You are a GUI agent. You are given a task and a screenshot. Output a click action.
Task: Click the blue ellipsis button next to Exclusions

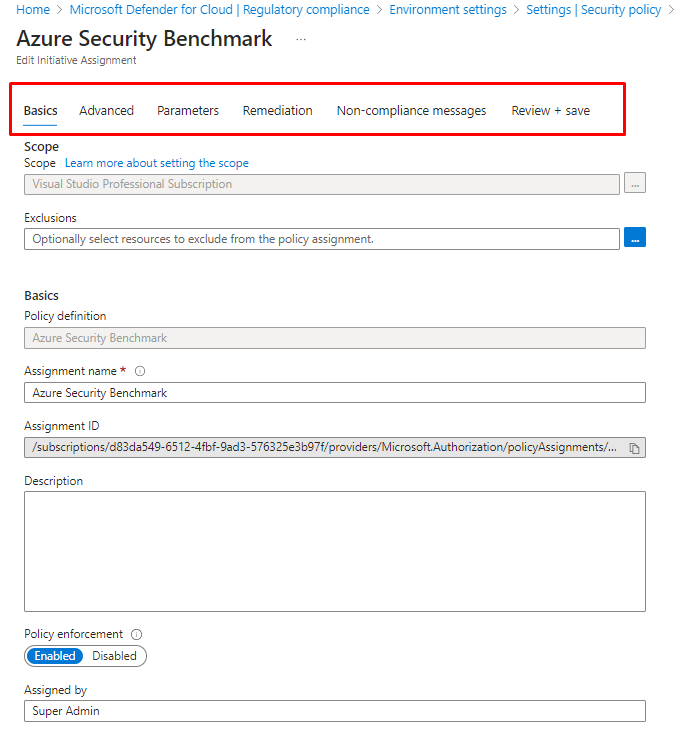634,238
